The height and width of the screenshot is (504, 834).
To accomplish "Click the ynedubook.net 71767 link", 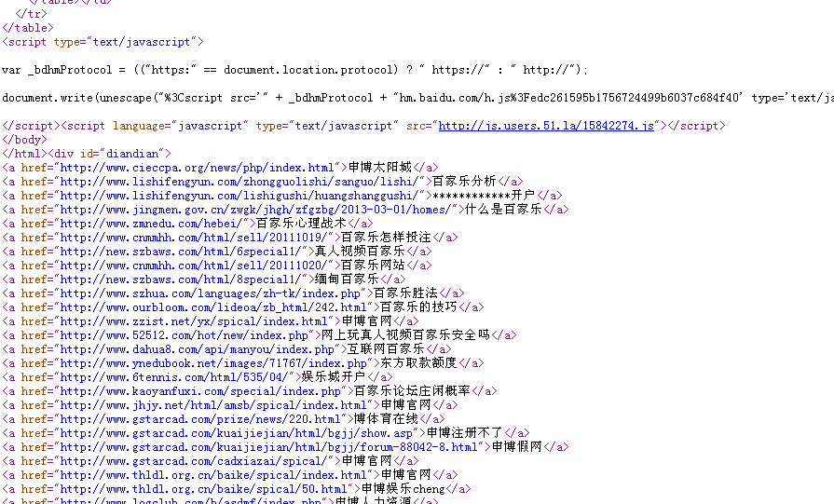I will pos(213,363).
